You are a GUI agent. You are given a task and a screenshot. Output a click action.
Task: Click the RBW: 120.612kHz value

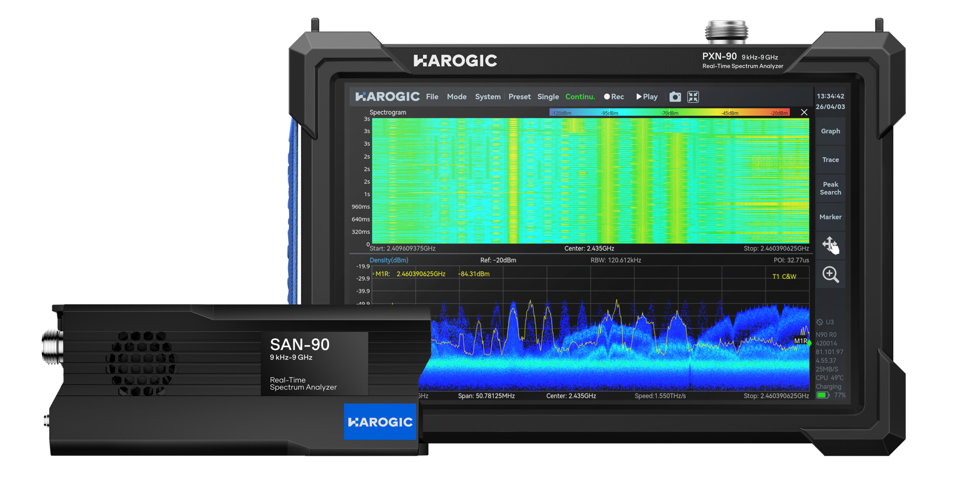click(x=615, y=260)
